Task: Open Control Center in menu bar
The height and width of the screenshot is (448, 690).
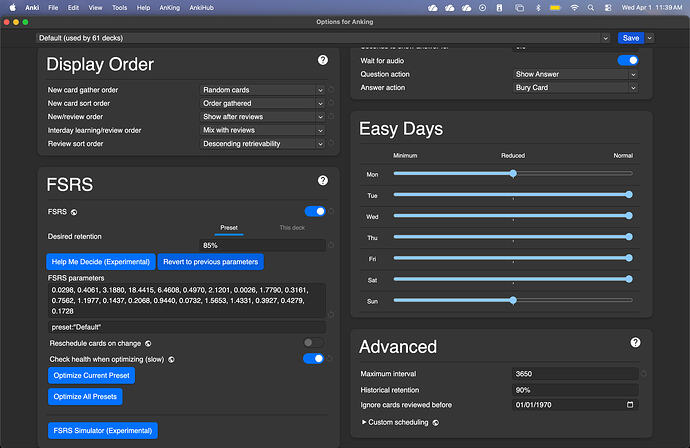Action: click(x=608, y=7)
